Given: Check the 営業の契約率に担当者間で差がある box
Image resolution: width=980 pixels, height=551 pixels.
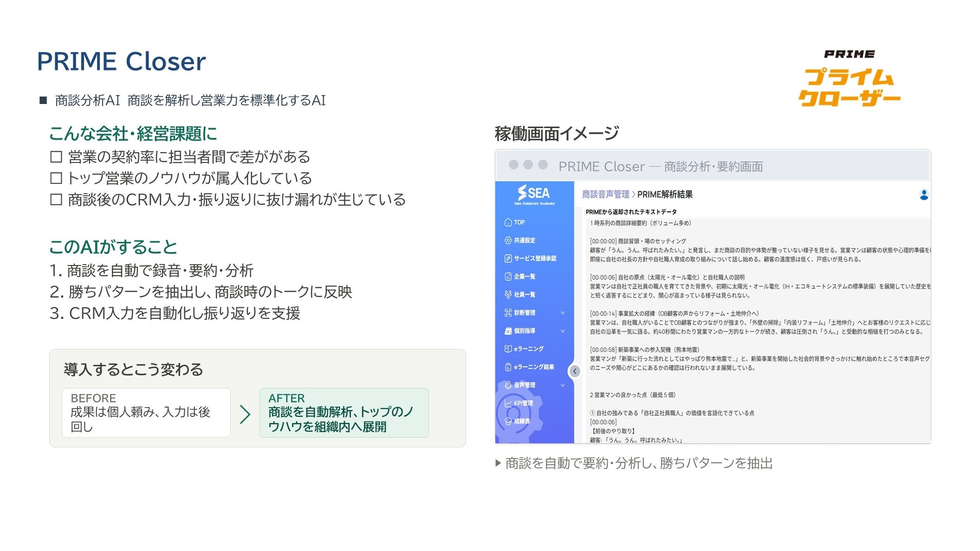Looking at the screenshot, I should [56, 157].
